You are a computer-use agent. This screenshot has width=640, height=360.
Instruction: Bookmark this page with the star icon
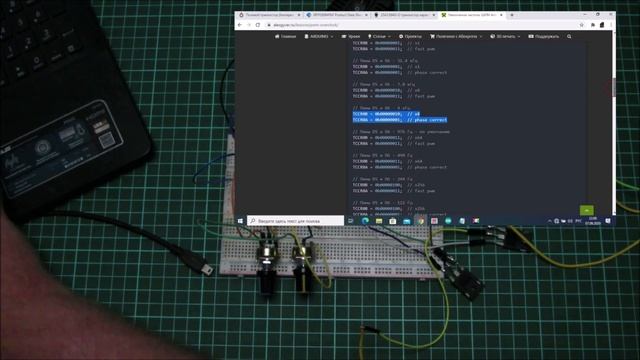point(582,25)
